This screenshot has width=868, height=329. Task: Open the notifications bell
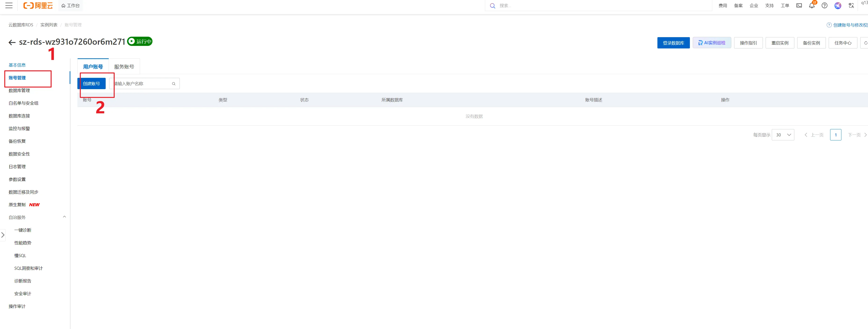click(811, 5)
